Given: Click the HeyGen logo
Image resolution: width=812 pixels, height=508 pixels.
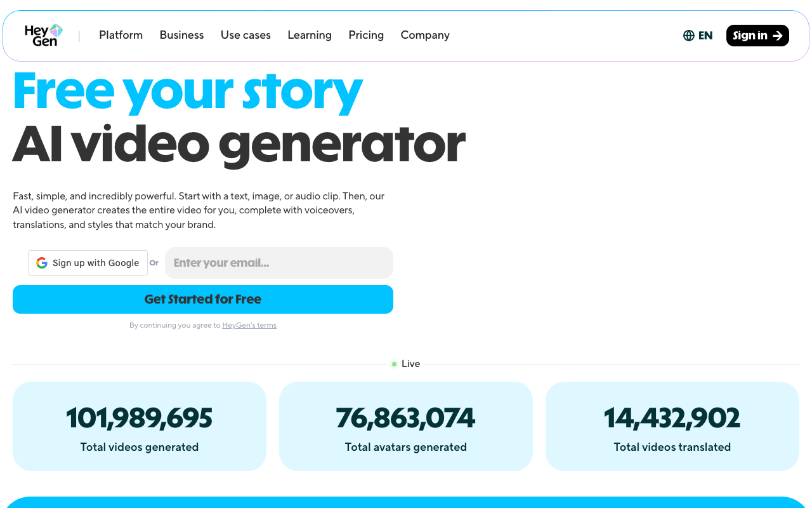Looking at the screenshot, I should click(44, 35).
